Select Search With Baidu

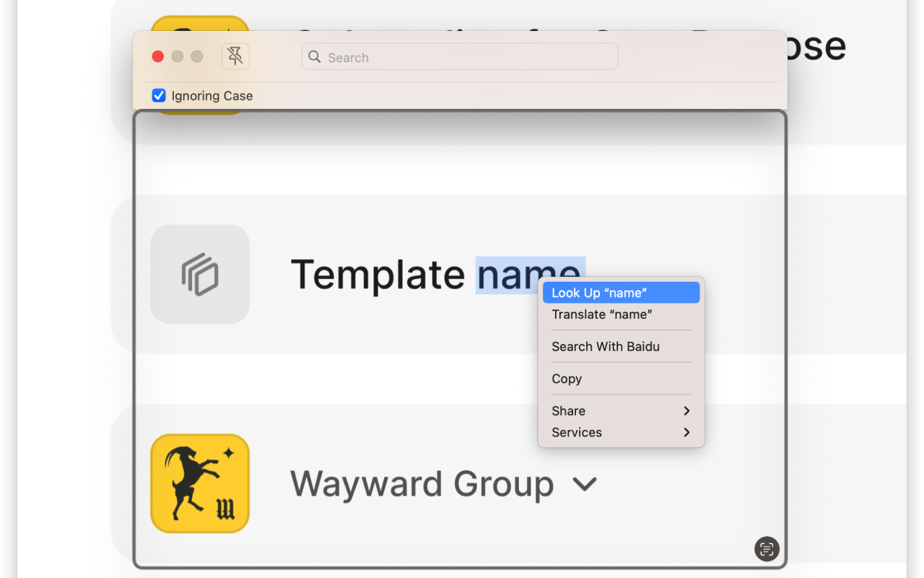point(621,347)
